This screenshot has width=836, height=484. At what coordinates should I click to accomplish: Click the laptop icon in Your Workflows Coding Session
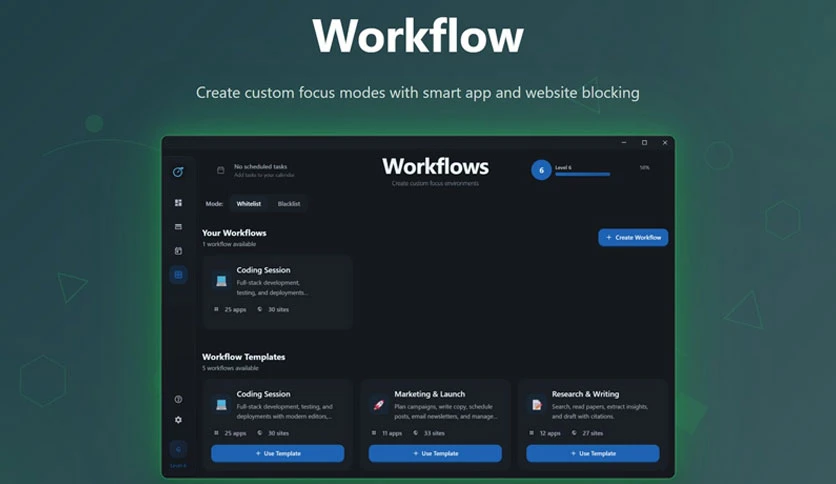tap(221, 281)
